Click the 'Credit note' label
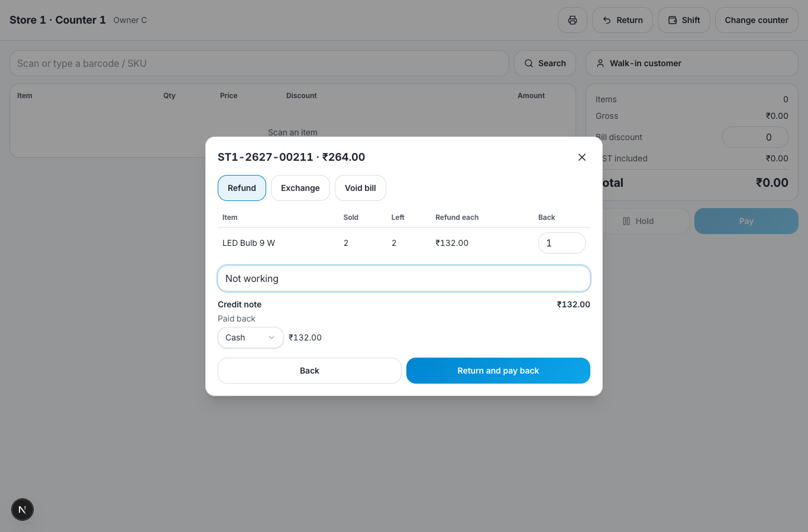This screenshot has width=808, height=532. pos(240,304)
